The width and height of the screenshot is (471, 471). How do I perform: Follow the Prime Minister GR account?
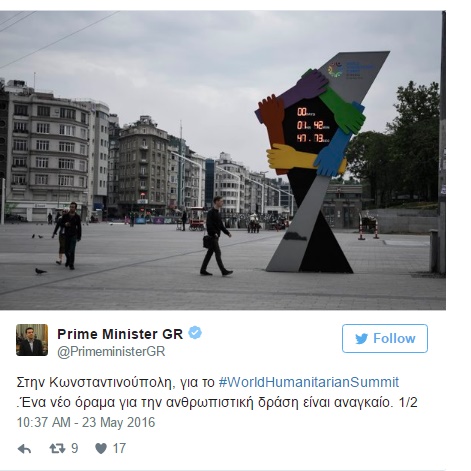[x=385, y=338]
